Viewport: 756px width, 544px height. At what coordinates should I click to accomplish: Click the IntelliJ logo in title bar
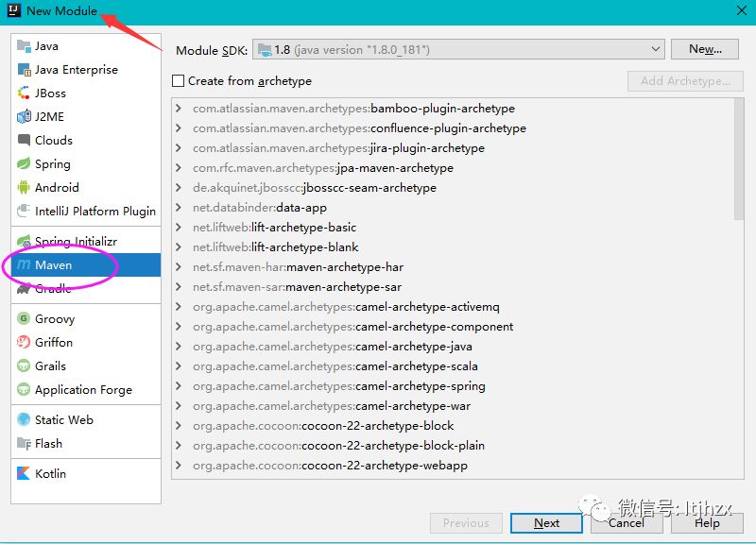pyautogui.click(x=14, y=10)
